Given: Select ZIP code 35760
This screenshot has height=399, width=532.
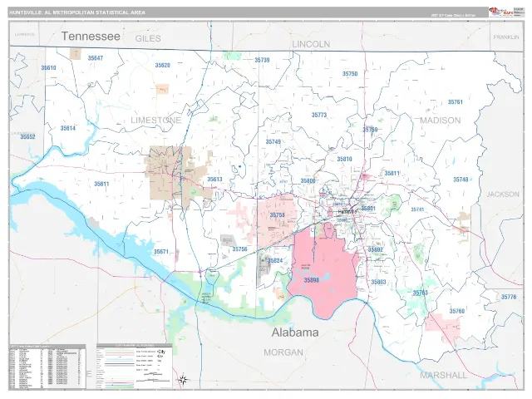Looking at the screenshot, I should (x=457, y=311).
